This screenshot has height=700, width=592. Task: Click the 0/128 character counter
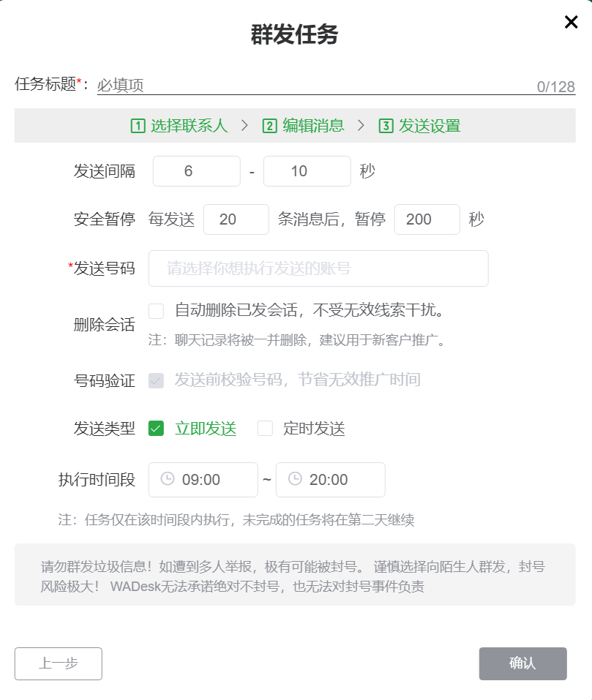click(x=556, y=86)
